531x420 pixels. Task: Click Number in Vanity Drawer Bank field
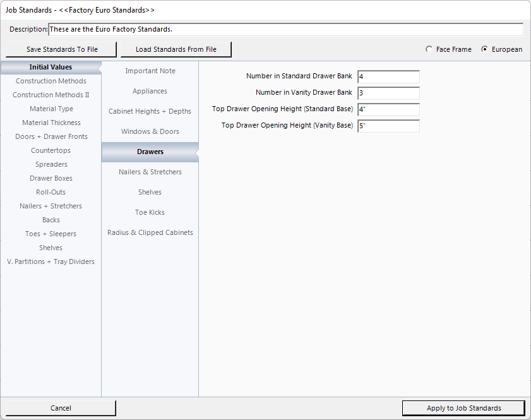(388, 93)
